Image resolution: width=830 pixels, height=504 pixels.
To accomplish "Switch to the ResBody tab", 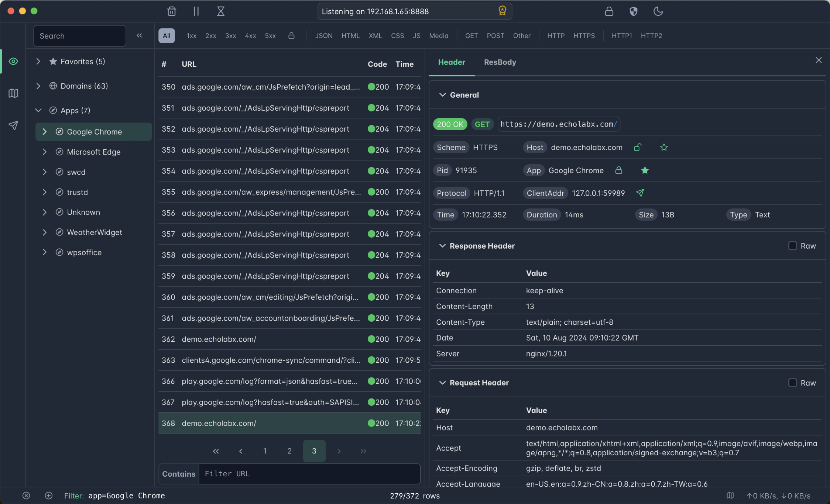I will click(x=500, y=62).
